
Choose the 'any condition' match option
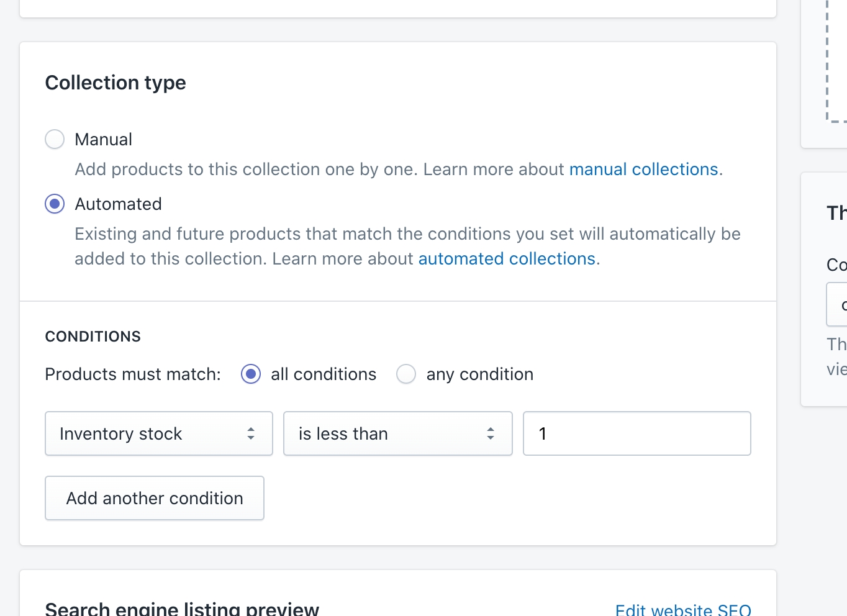click(x=406, y=374)
